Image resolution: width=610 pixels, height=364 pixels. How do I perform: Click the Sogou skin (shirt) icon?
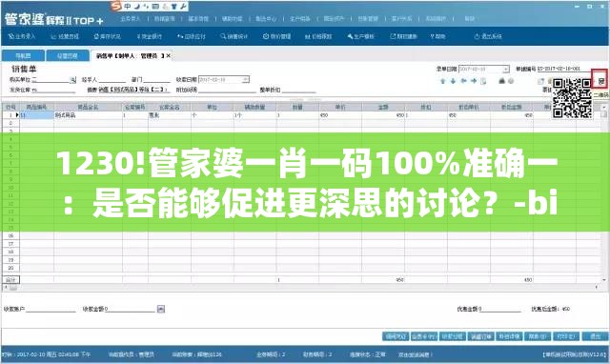coord(174,7)
